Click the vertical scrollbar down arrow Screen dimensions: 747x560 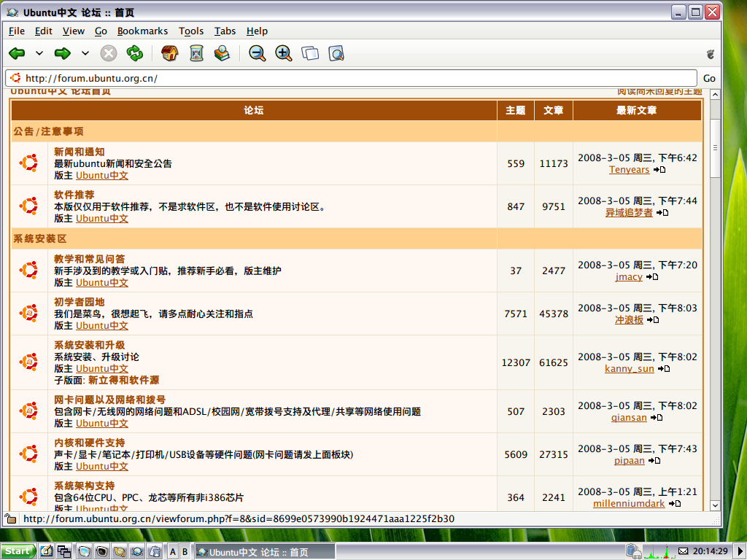pos(715,505)
